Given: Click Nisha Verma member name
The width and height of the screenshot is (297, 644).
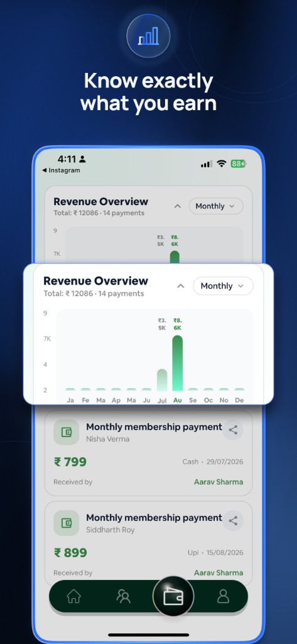Looking at the screenshot, I should 108,439.
